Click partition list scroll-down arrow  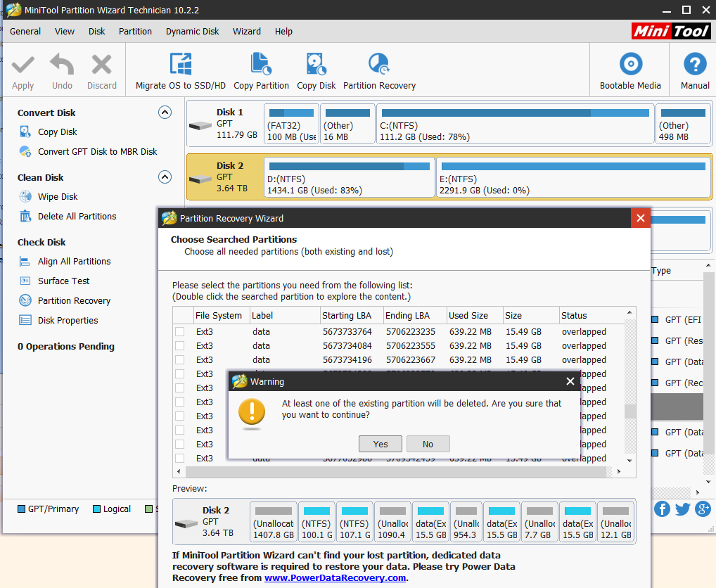click(x=629, y=461)
